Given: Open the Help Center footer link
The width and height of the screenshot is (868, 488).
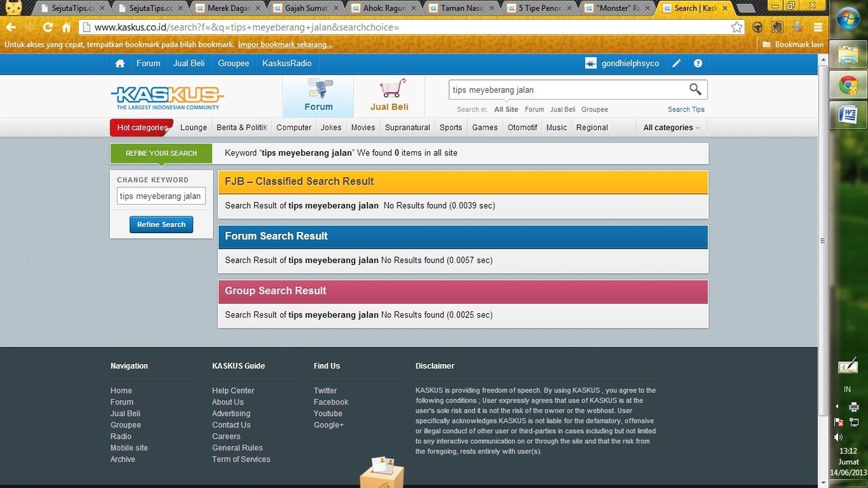Looking at the screenshot, I should (x=233, y=390).
